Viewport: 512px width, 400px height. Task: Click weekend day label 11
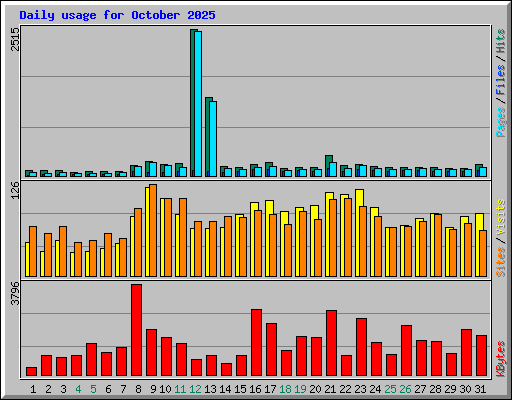[180, 389]
